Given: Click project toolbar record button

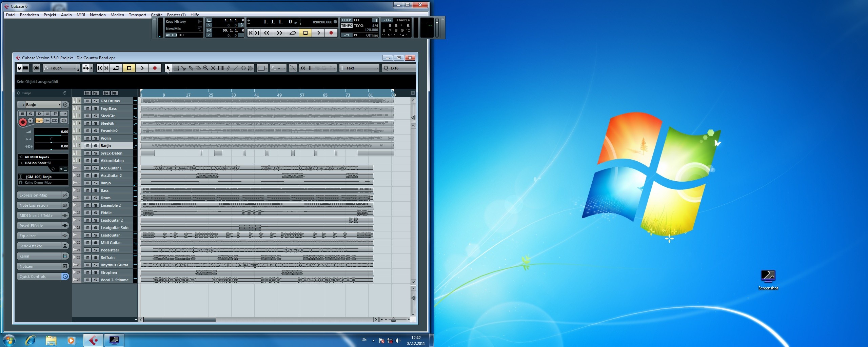Looking at the screenshot, I should tap(155, 68).
